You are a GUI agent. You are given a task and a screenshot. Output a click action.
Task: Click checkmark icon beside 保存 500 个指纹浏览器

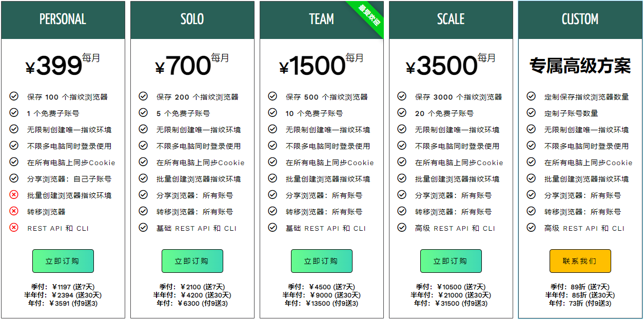coord(272,96)
